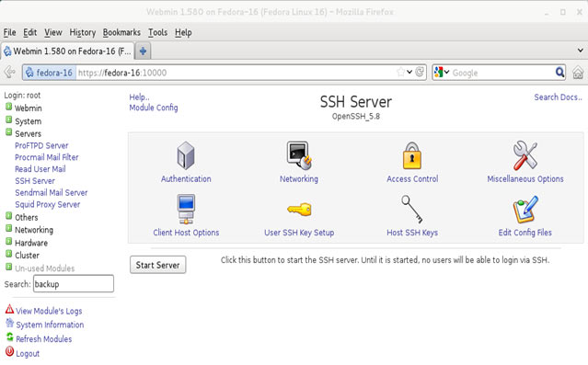This screenshot has height=365, width=588.
Task: Open the File menu
Action: pos(10,32)
